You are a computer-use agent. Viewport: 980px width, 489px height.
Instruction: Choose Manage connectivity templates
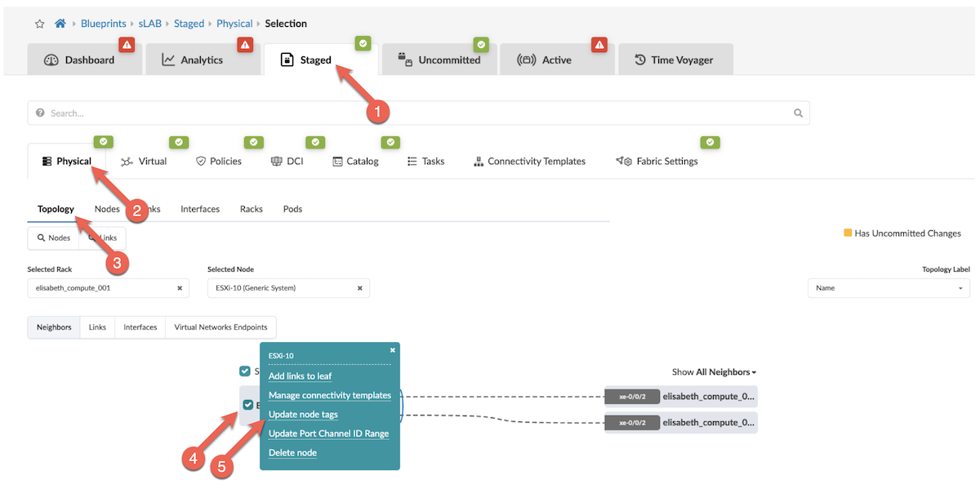pyautogui.click(x=330, y=395)
